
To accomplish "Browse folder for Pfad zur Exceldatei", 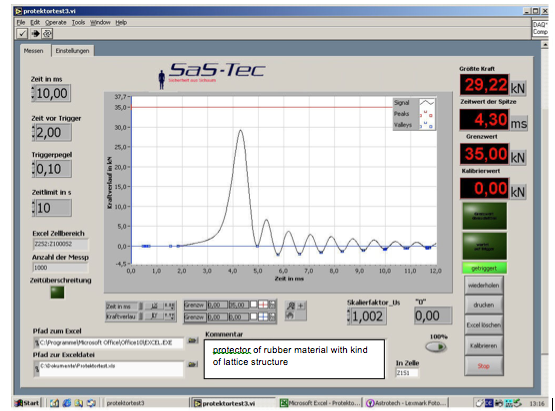I will pos(192,364).
